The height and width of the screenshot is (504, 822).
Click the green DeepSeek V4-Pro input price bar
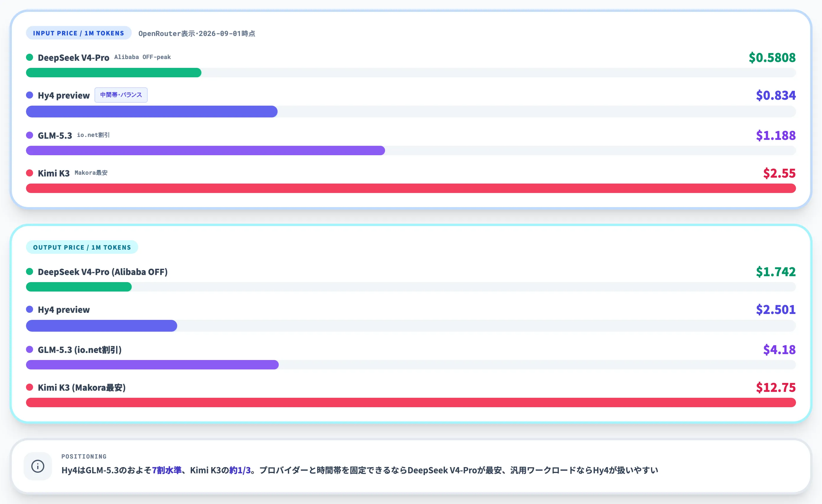coord(114,73)
